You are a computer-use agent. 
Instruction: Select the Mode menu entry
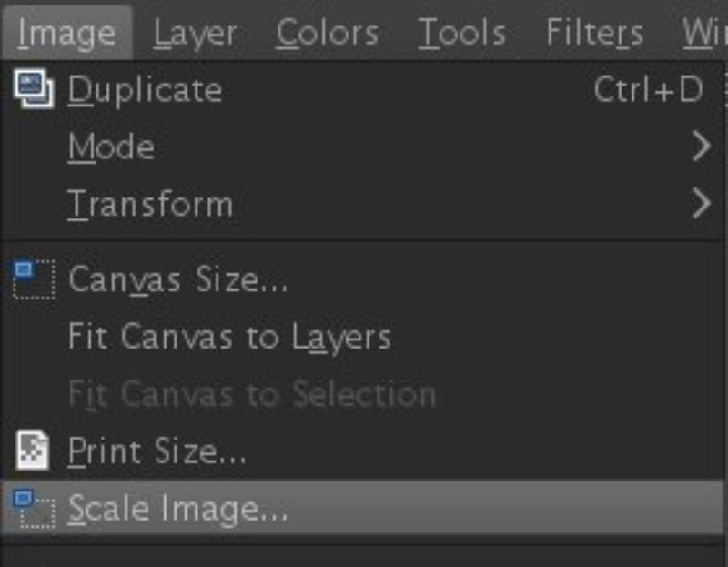[x=109, y=147]
